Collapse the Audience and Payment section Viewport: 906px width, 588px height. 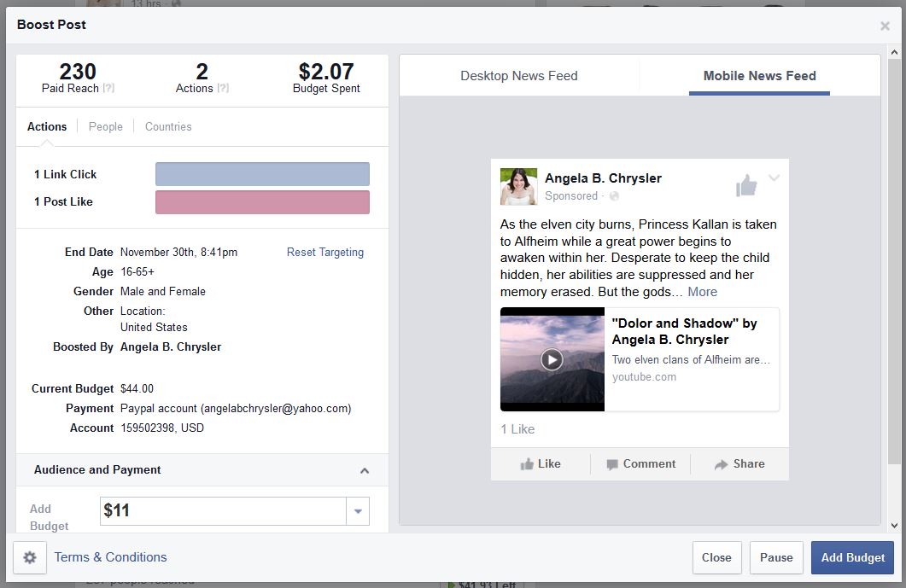[365, 471]
